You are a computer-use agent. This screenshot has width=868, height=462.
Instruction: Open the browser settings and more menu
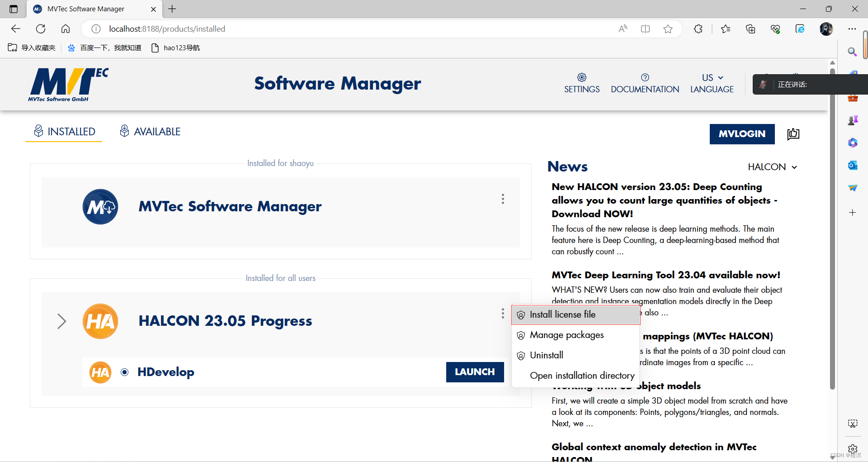pos(852,29)
